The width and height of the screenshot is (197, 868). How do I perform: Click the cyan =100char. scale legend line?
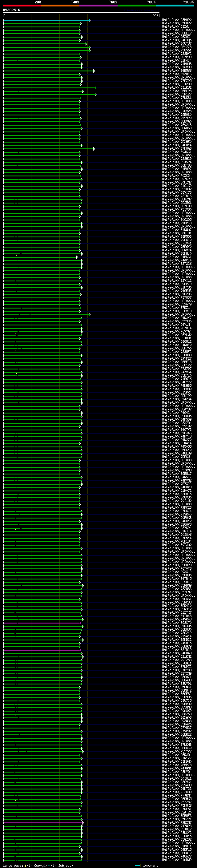(138, 866)
